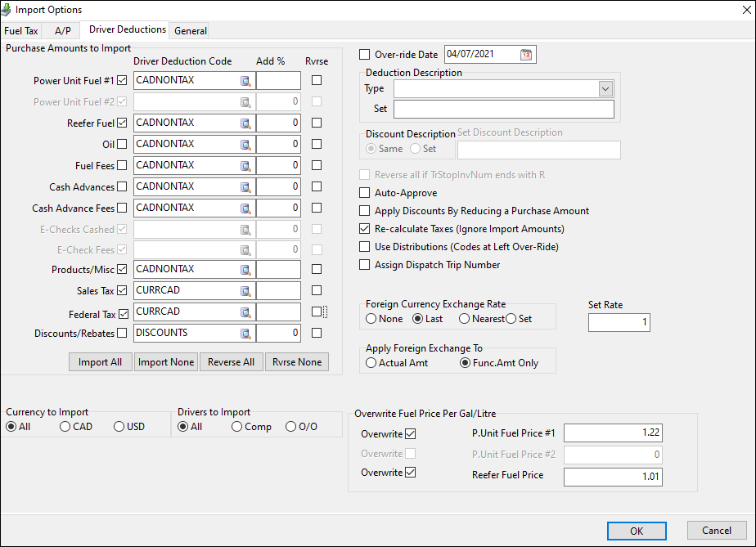Enable the Auto-Approve checkbox
The width and height of the screenshot is (756, 547).
point(365,194)
